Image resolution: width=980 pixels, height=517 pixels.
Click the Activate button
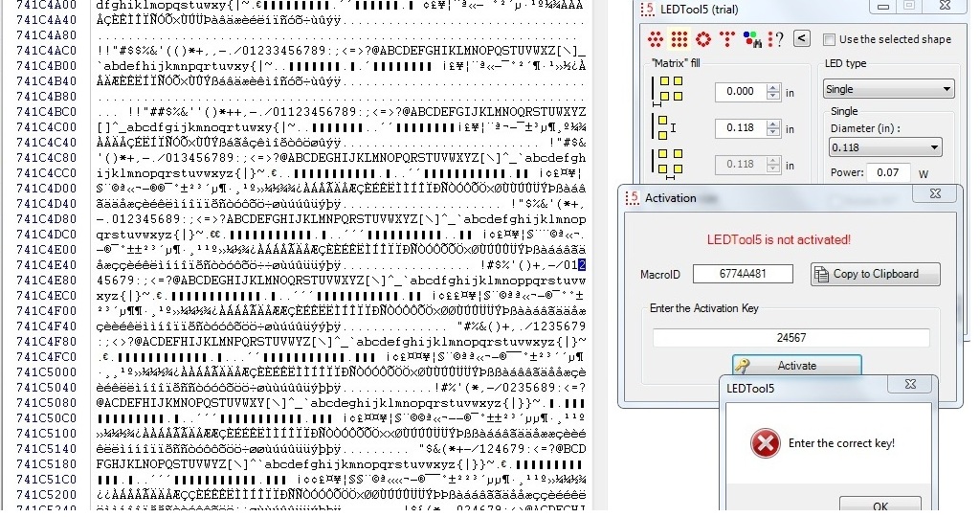click(x=797, y=366)
